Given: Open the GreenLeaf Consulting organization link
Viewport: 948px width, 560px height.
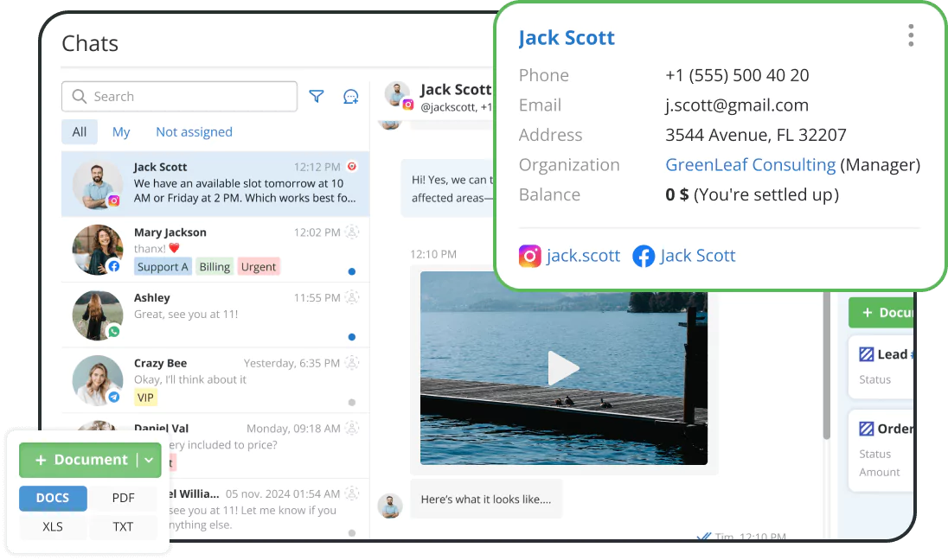Looking at the screenshot, I should (750, 165).
